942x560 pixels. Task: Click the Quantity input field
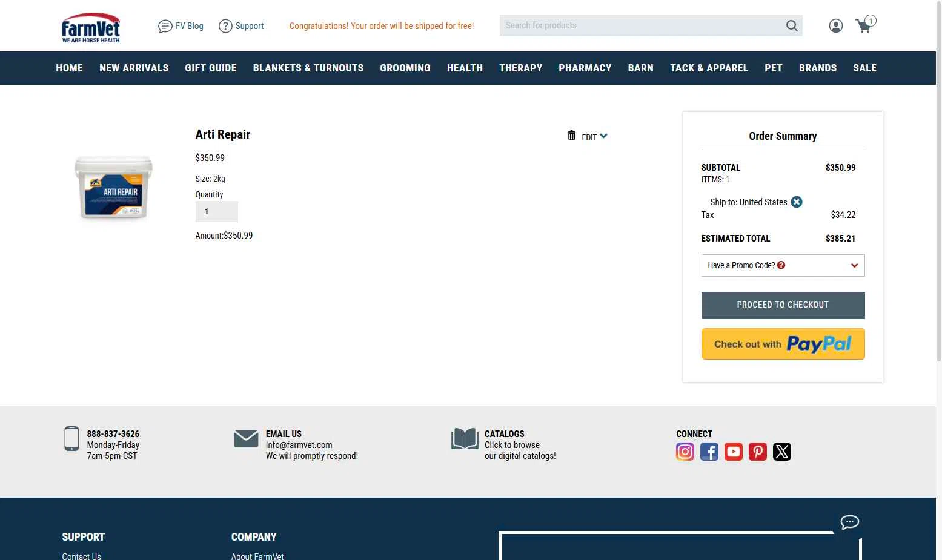(216, 211)
